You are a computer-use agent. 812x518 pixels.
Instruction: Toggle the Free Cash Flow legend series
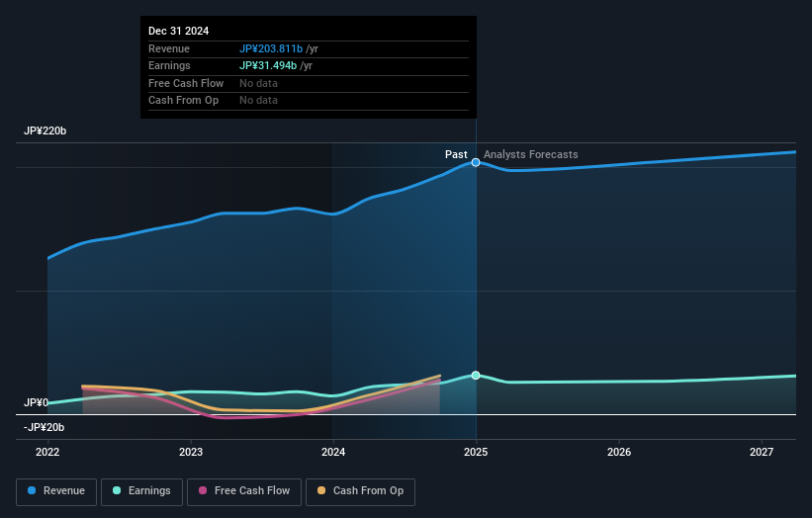tap(244, 491)
